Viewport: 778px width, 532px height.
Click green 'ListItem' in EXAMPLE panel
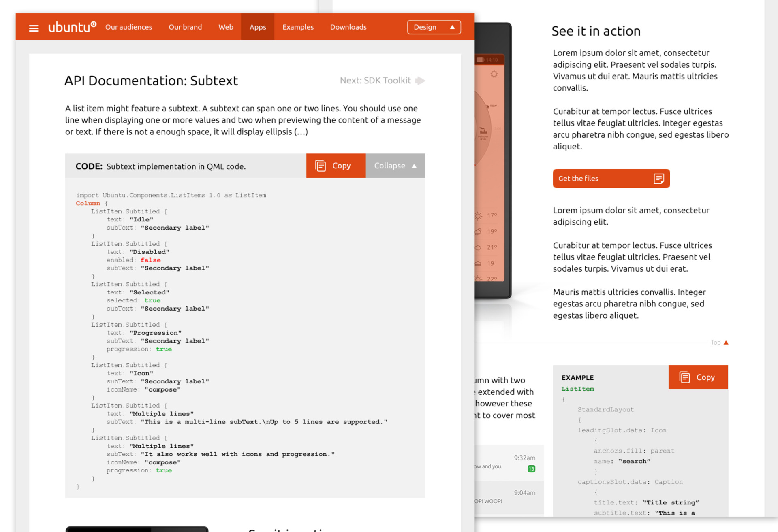(578, 389)
